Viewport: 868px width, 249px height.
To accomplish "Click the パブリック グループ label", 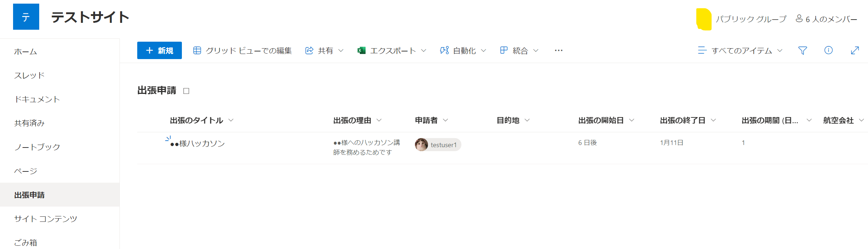I will 751,19.
